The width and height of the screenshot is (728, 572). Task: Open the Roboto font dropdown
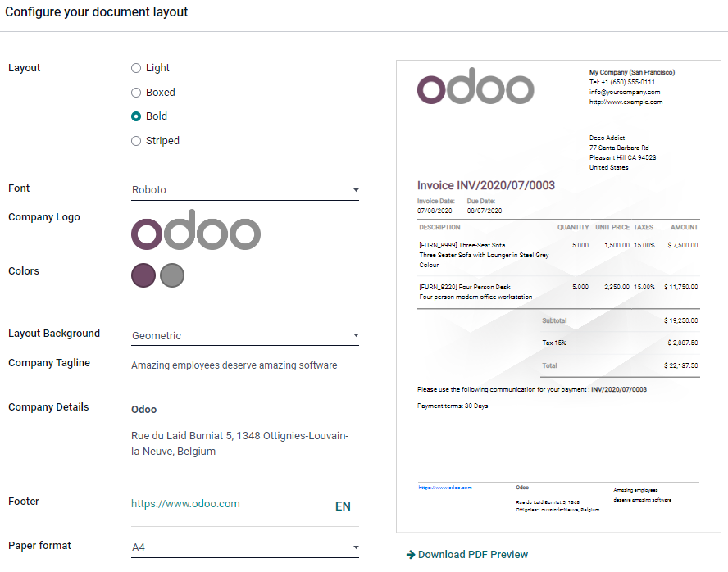point(245,190)
